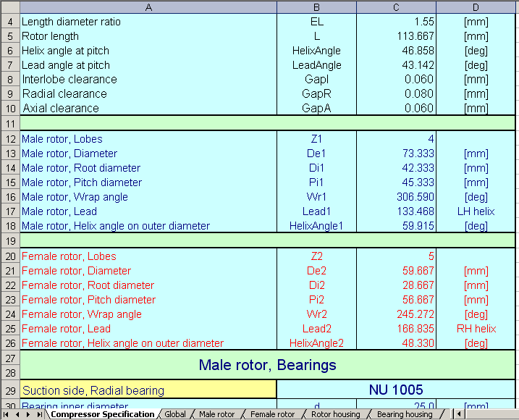Click the 'Female rotor, Wrap angle' cell

pyautogui.click(x=148, y=314)
